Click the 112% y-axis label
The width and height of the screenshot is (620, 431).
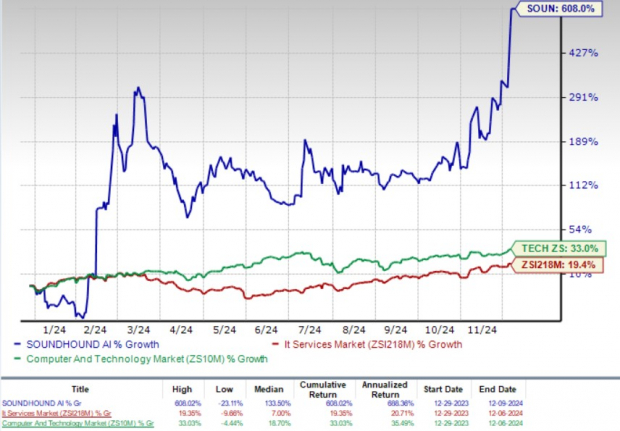tap(583, 185)
